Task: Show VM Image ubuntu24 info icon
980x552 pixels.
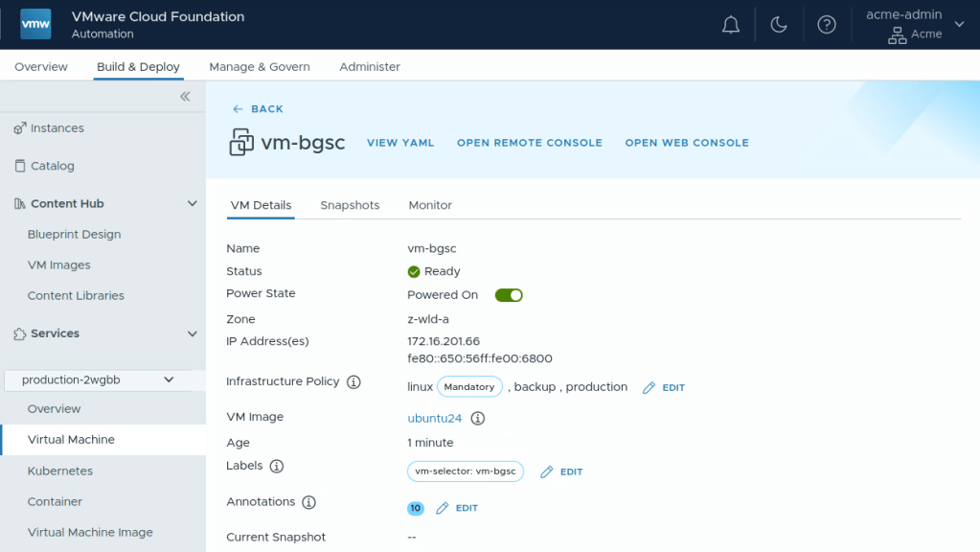Action: (477, 418)
